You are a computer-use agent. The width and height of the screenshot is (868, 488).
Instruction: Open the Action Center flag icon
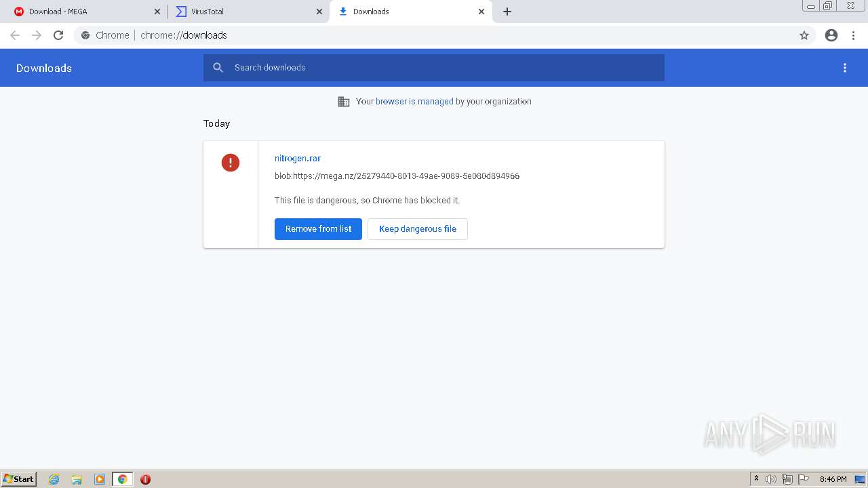[804, 479]
